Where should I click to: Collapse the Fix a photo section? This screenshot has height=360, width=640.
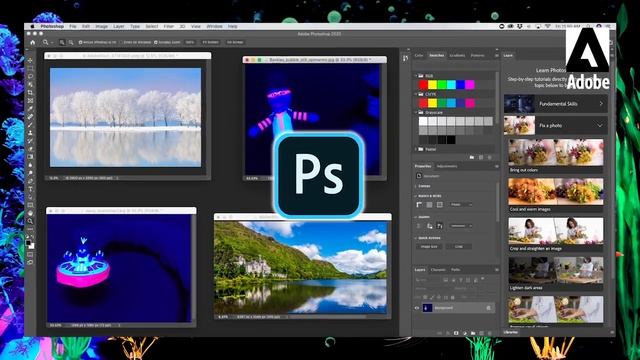(x=600, y=126)
